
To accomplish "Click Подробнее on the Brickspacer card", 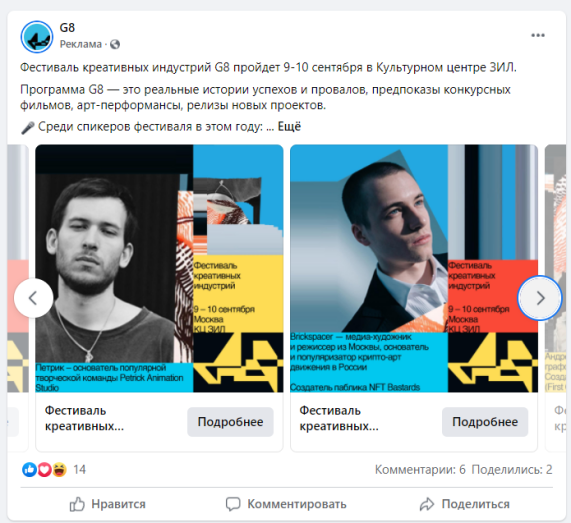I will pyautogui.click(x=485, y=422).
